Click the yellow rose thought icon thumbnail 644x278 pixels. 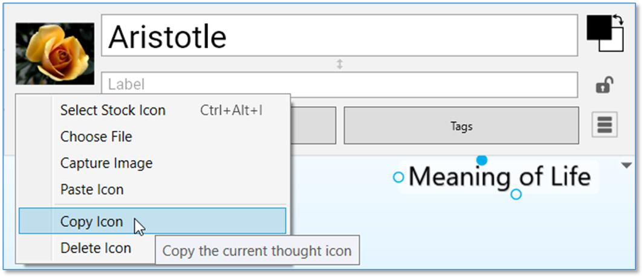coord(55,54)
